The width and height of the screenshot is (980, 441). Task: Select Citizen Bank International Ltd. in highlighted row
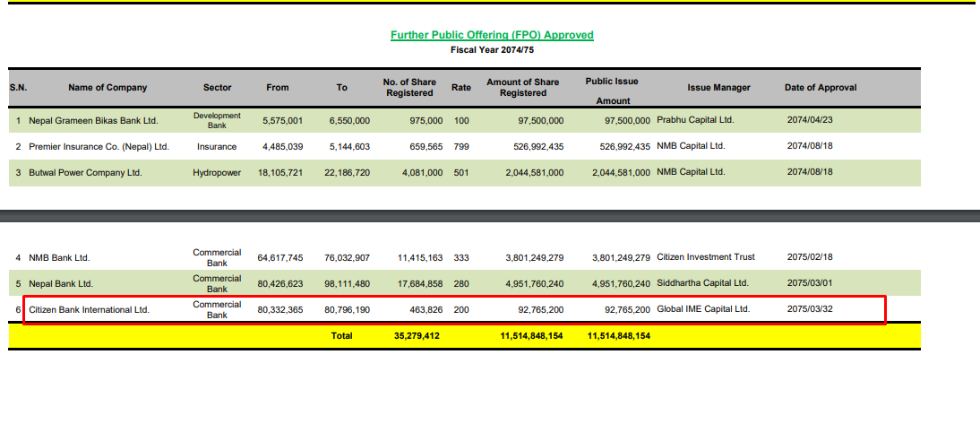click(89, 309)
